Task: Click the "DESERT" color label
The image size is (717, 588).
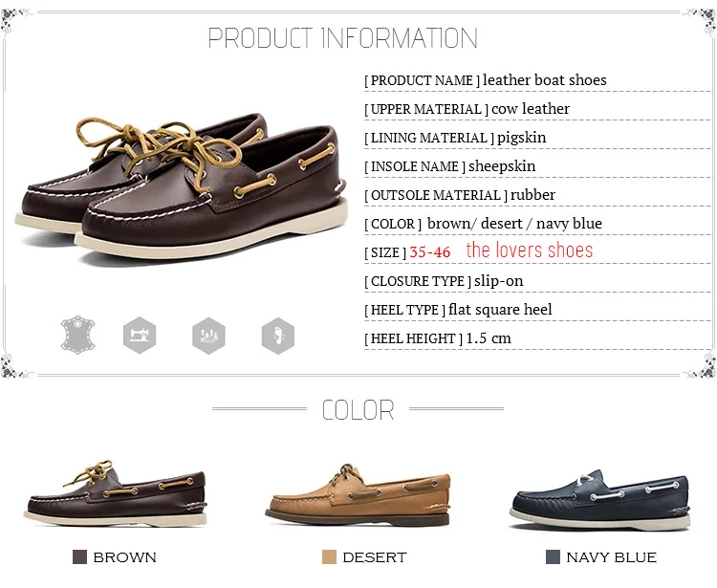Action: click(375, 557)
